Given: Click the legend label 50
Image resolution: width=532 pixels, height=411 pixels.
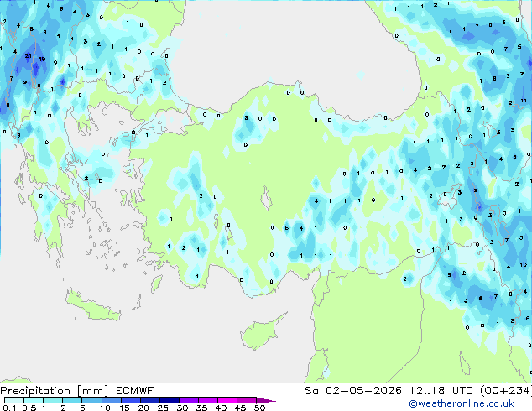Looking at the screenshot, I should pos(259,408).
